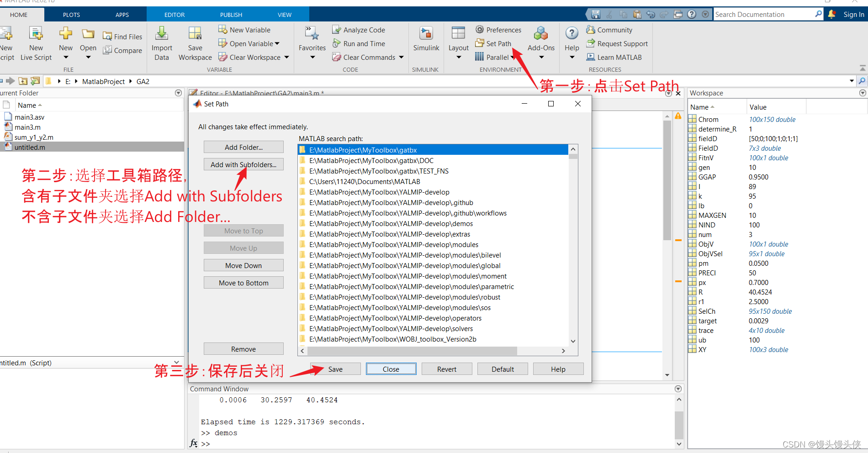The height and width of the screenshot is (453, 868).
Task: Click the Default button
Action: [503, 369]
